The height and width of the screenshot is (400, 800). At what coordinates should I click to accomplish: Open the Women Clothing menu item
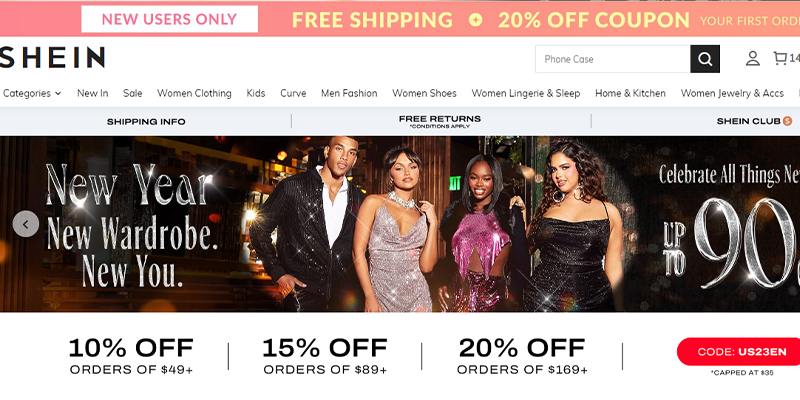194,93
